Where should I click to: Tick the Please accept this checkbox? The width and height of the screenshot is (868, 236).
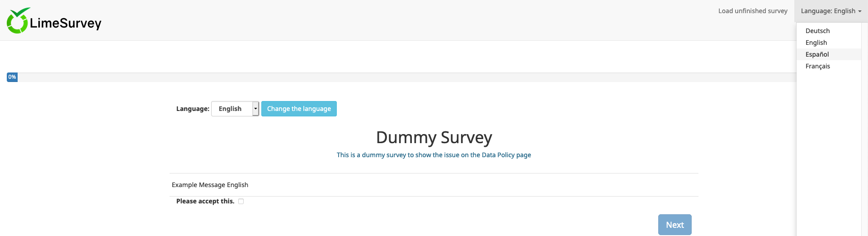pyautogui.click(x=241, y=202)
